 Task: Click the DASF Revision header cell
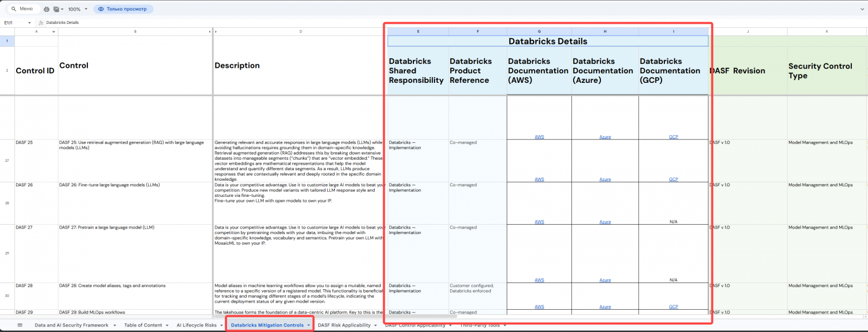click(x=747, y=71)
